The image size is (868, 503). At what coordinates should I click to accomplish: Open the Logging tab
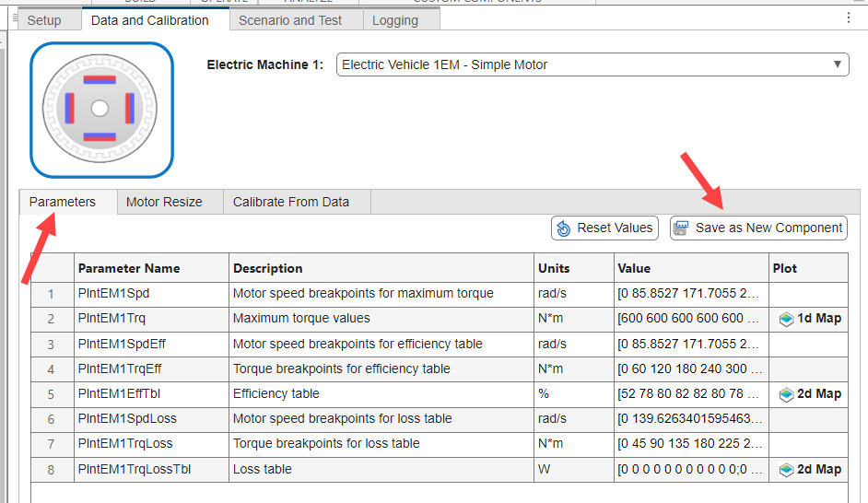point(395,20)
